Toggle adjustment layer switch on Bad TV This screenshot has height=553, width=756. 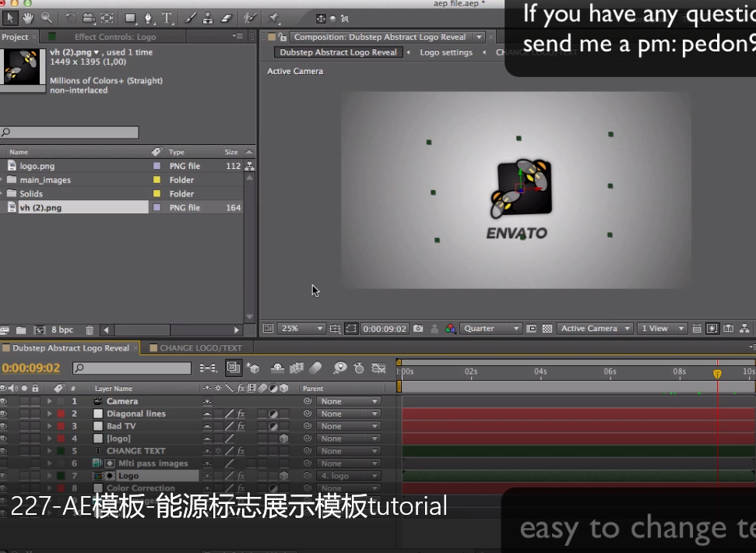(273, 426)
